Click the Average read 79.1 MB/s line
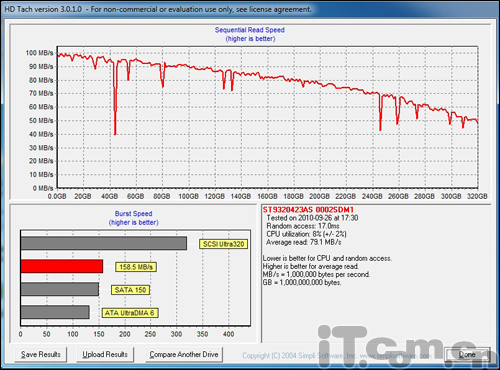 click(x=303, y=242)
